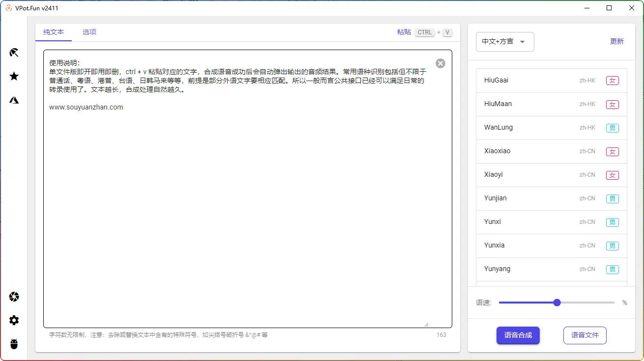The image size is (644, 361).
Task: Switch to the 选项 tab
Action: pyautogui.click(x=89, y=32)
